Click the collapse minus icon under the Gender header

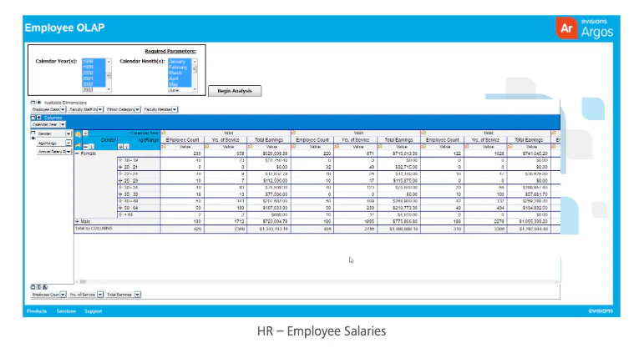86,147
